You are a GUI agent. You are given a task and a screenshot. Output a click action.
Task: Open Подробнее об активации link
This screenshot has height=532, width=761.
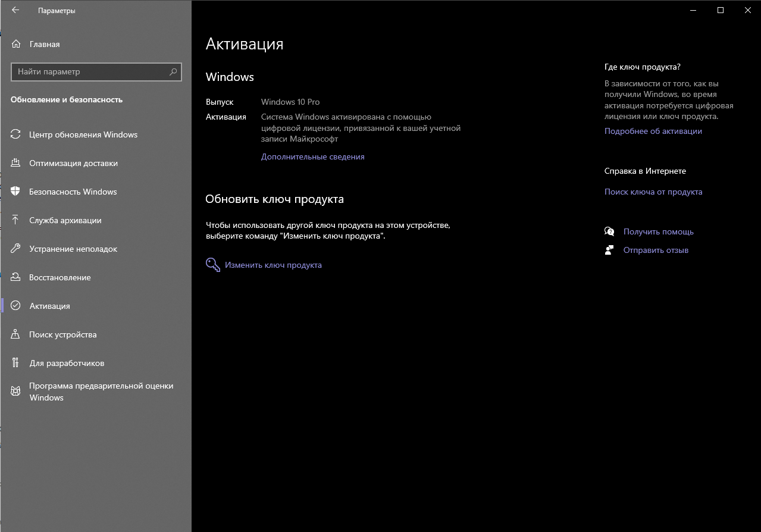tap(653, 132)
